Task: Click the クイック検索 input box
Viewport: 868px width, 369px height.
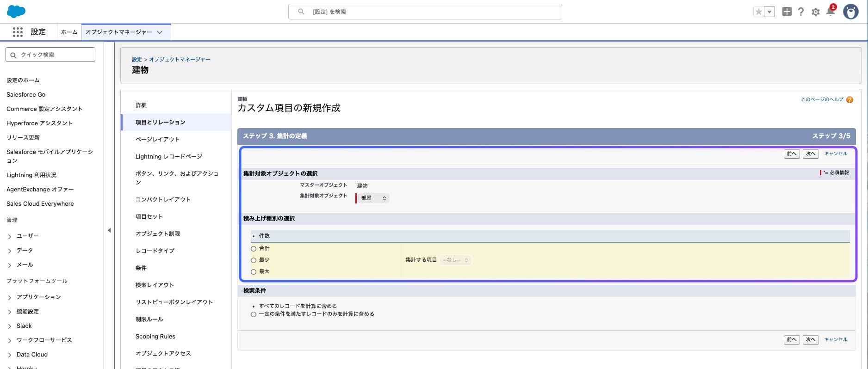Action: [50, 55]
